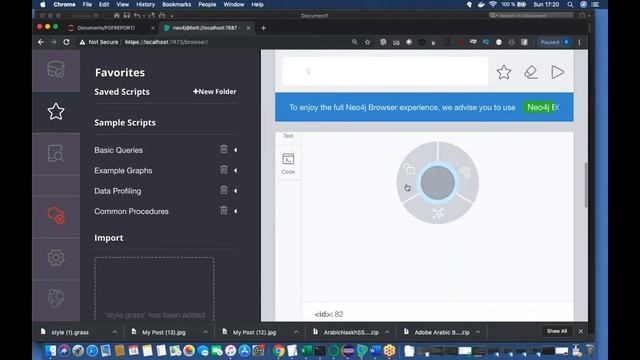Delete the Basic Queries folder via trash icon
Viewport: 640px width, 360px height.
click(224, 149)
